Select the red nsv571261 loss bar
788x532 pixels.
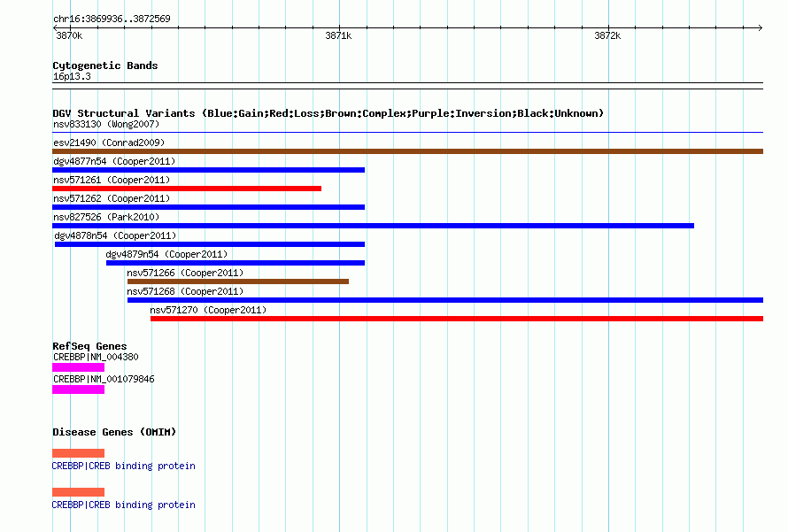(x=187, y=189)
